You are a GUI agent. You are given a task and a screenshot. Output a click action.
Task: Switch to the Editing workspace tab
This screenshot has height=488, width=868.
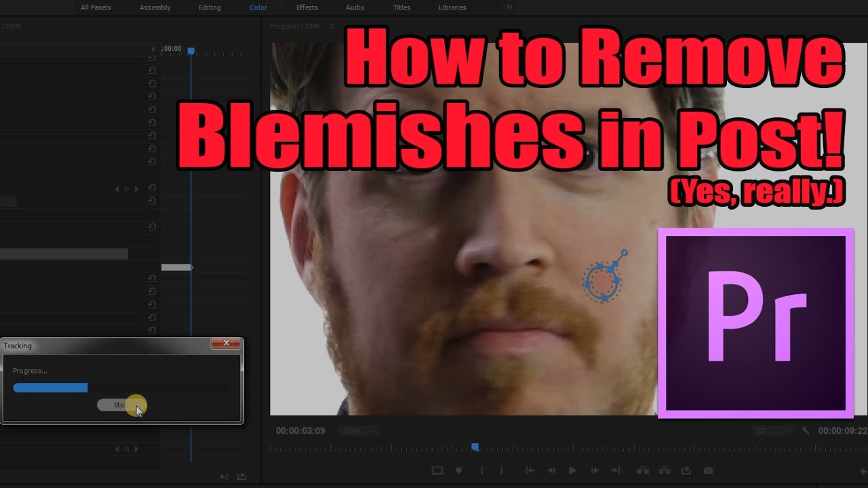[x=210, y=7]
